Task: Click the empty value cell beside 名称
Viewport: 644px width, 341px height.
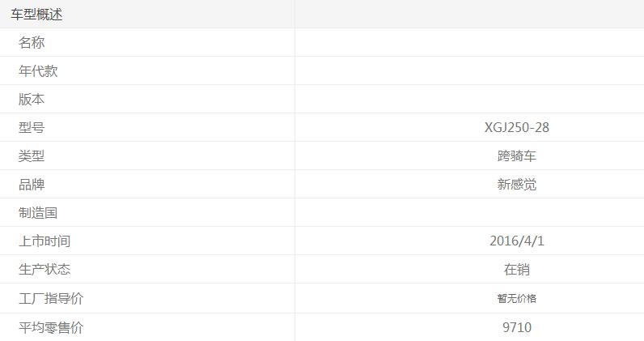Action: tap(469, 43)
